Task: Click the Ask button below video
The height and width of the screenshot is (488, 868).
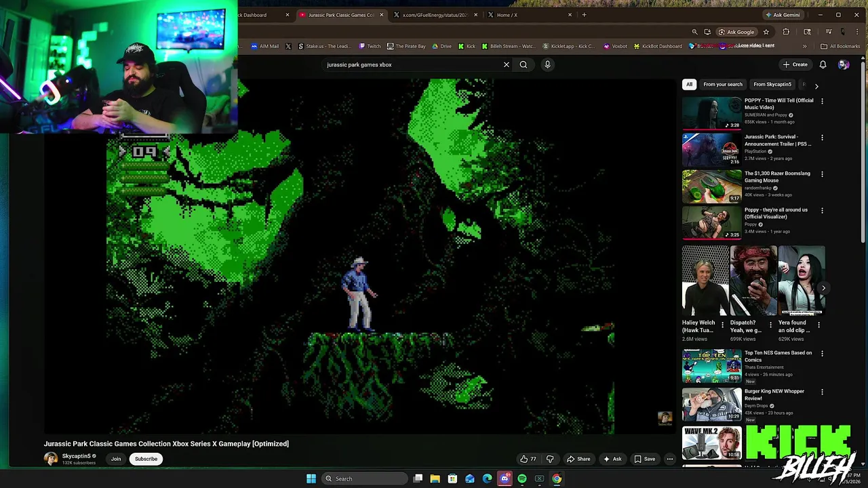Action: click(612, 459)
